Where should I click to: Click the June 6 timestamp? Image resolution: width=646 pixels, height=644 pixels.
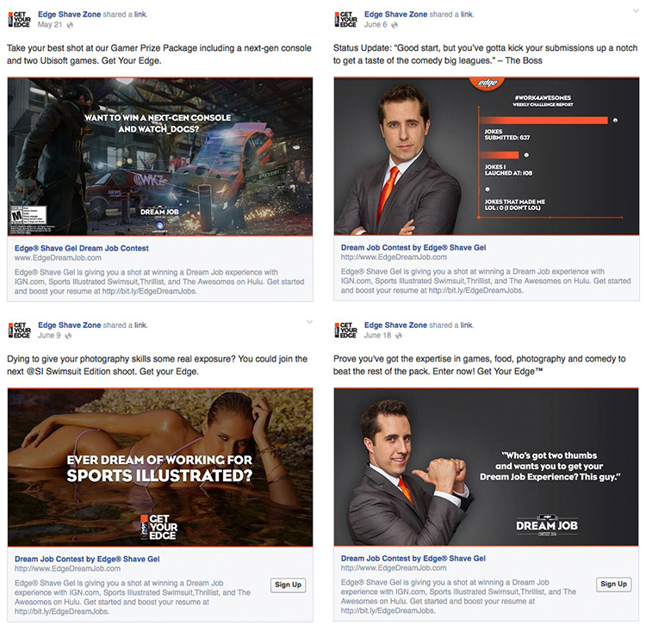[x=376, y=25]
